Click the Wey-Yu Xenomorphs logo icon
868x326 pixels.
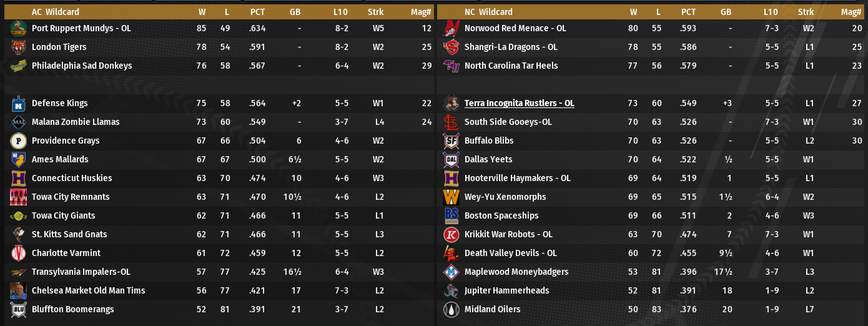451,197
